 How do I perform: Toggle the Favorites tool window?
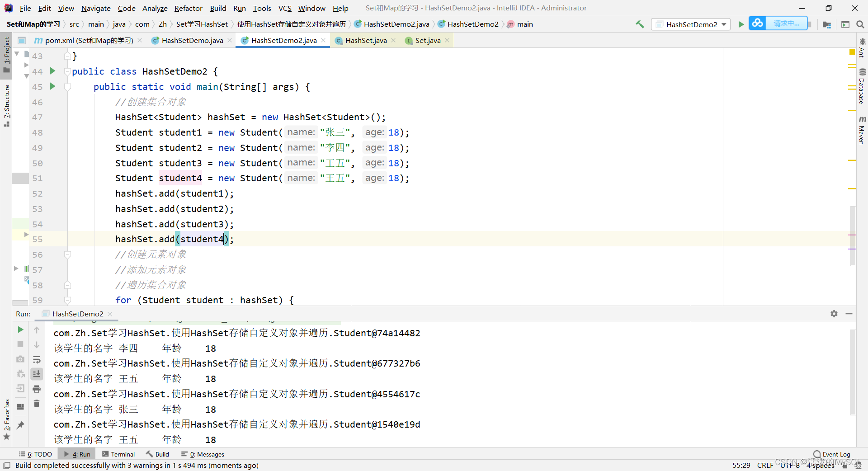(6, 419)
